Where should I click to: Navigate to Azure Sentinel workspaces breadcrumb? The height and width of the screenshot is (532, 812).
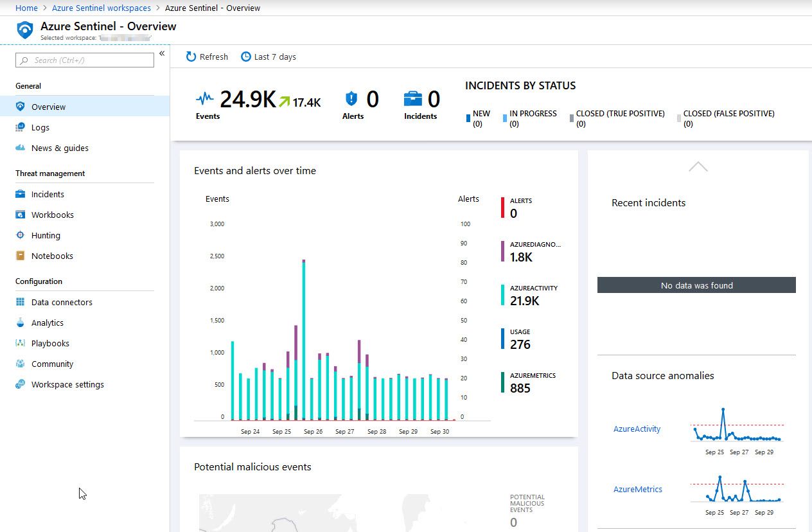coord(101,8)
